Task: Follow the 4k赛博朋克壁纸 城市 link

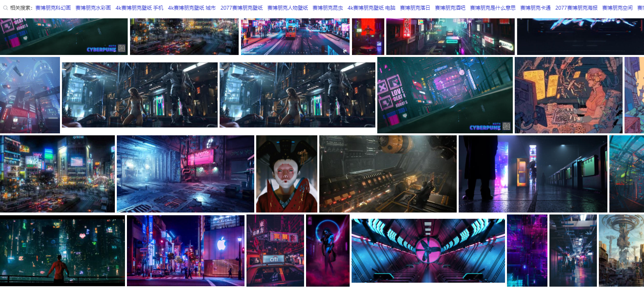Action: pos(192,8)
